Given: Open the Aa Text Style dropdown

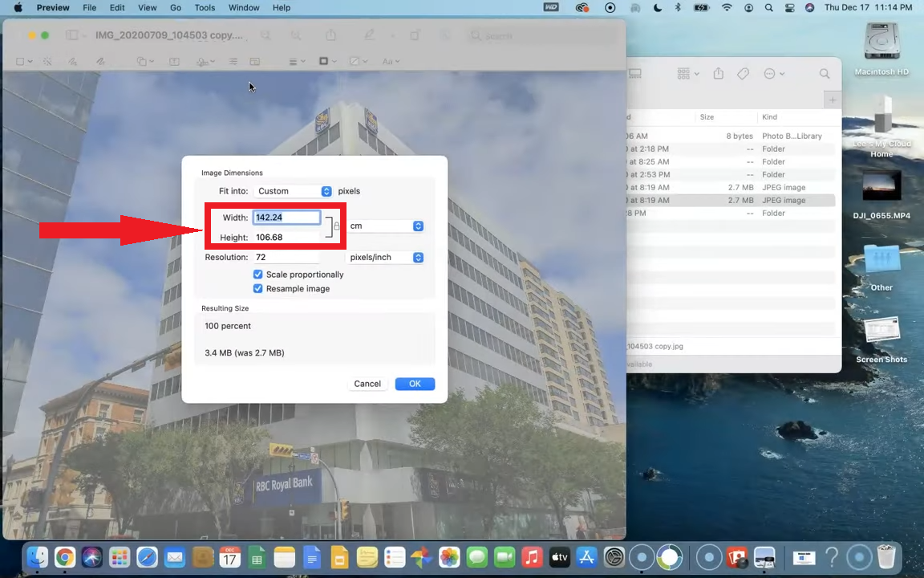Looking at the screenshot, I should coord(391,61).
